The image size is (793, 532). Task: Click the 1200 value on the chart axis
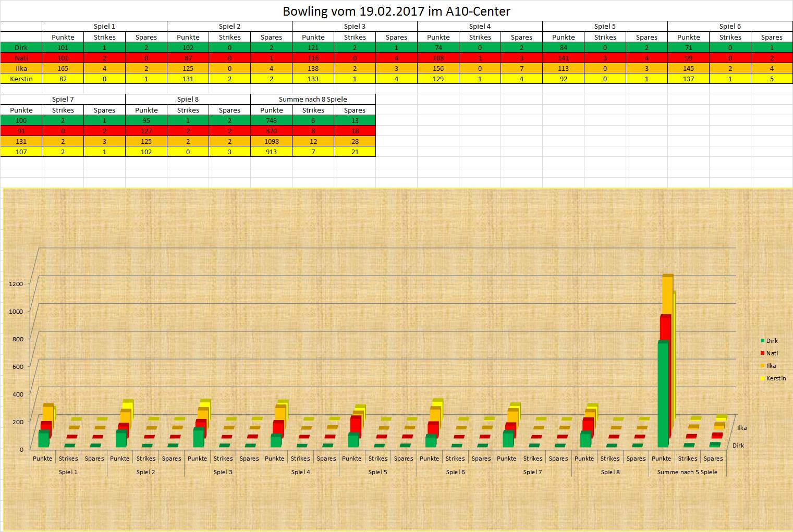pyautogui.click(x=16, y=283)
